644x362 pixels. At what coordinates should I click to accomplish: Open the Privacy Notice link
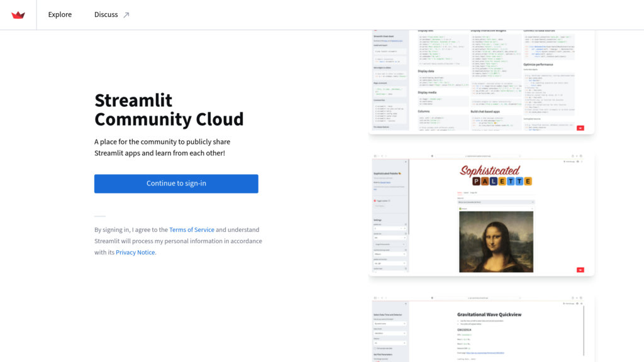[x=135, y=252]
